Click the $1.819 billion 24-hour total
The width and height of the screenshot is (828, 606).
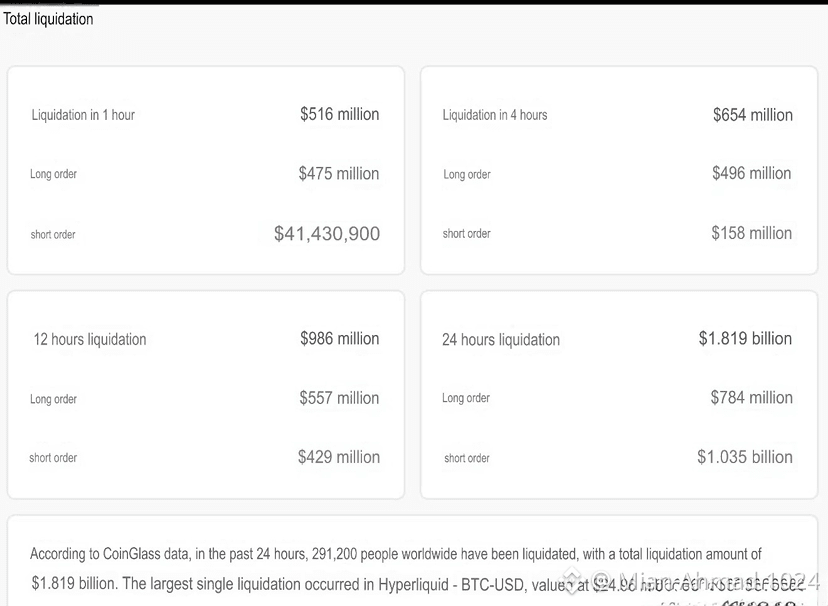pyautogui.click(x=745, y=338)
